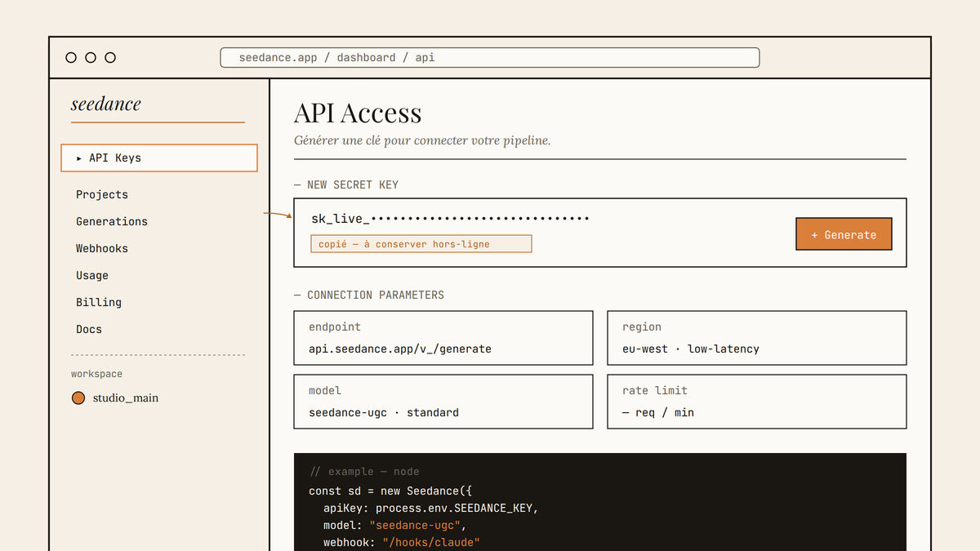This screenshot has height=551, width=980.
Task: Click the Générer une clé subtitle text
Action: click(x=422, y=140)
